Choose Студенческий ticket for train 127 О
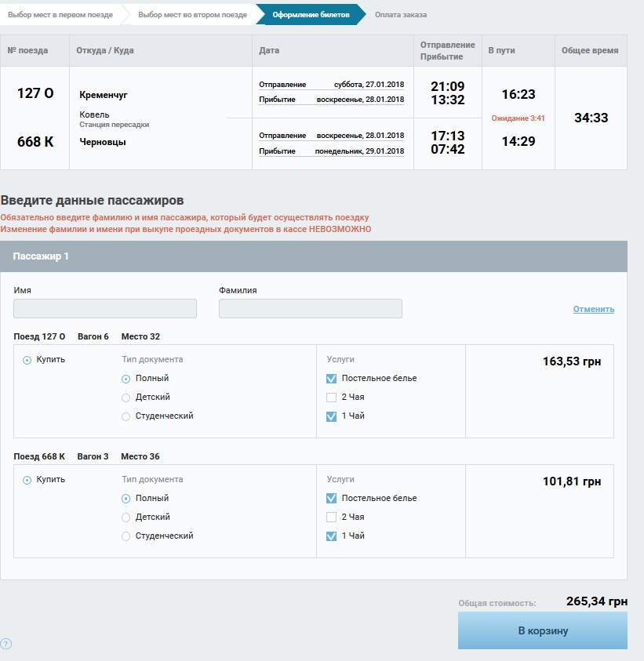 point(126,416)
